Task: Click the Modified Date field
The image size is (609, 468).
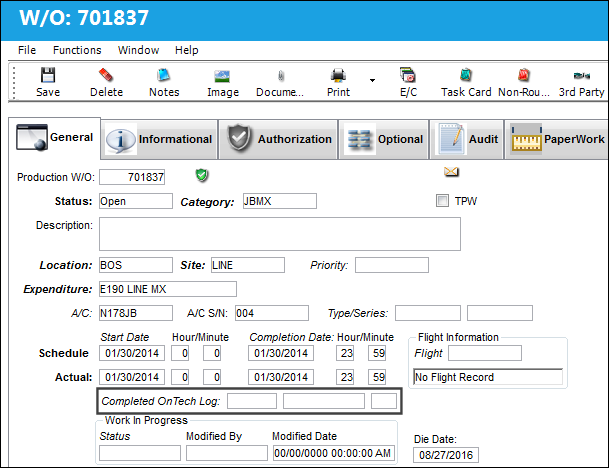Action: 334,453
